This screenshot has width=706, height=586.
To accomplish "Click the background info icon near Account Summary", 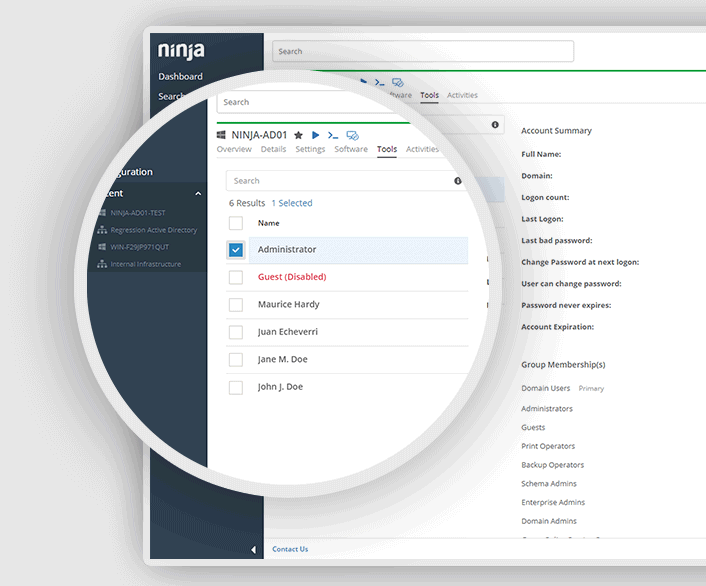I will pyautogui.click(x=495, y=125).
